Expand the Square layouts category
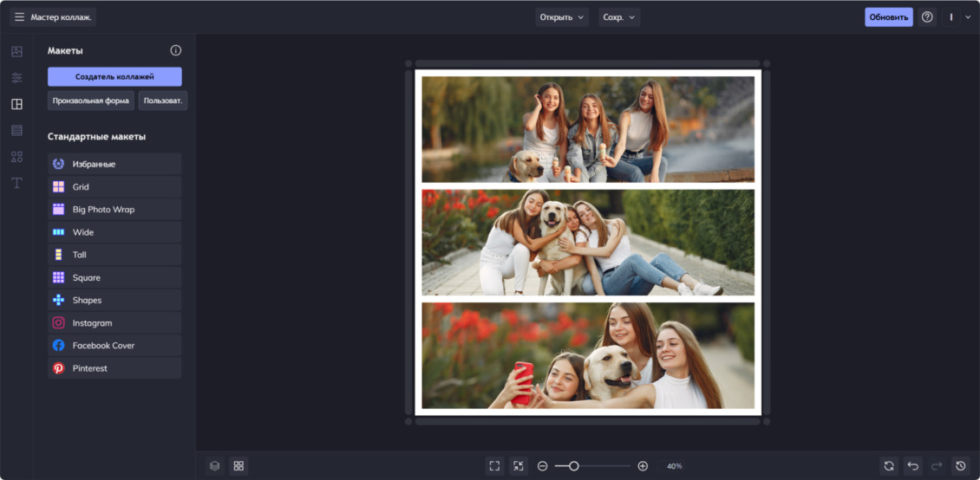980x480 pixels. pos(114,277)
